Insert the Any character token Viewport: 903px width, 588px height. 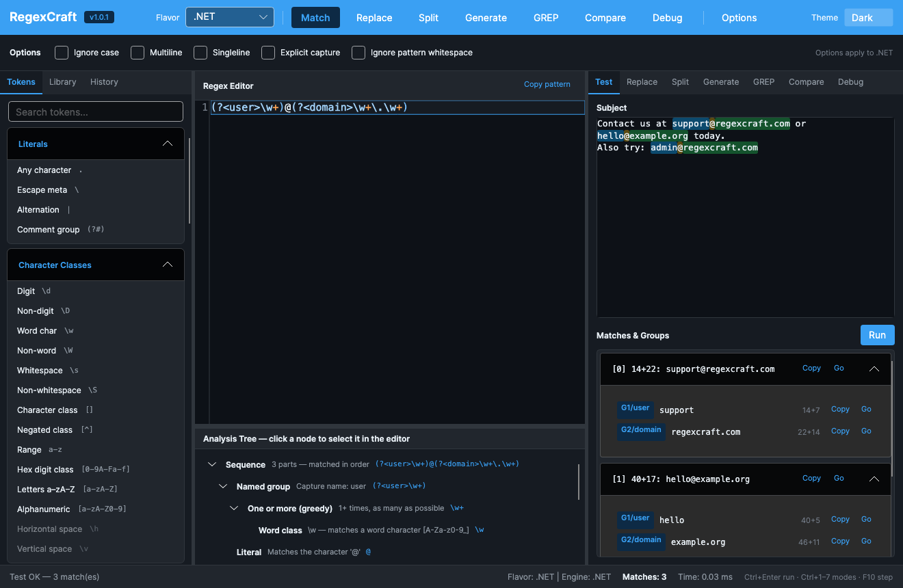(x=96, y=170)
